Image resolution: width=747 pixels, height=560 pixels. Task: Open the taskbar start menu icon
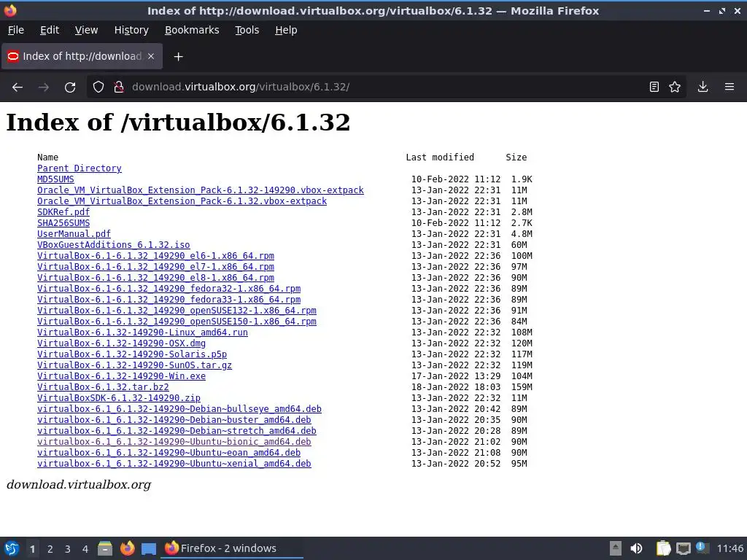click(x=12, y=548)
